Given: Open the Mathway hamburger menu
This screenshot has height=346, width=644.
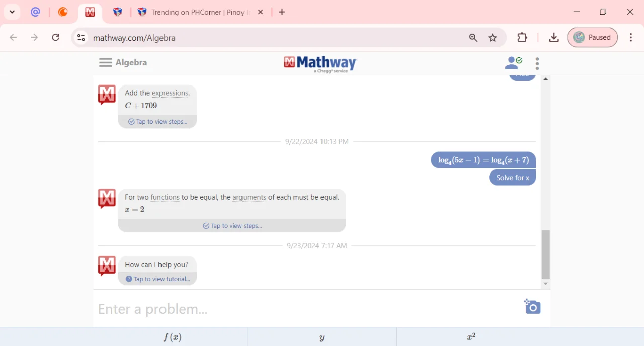Looking at the screenshot, I should pos(106,62).
